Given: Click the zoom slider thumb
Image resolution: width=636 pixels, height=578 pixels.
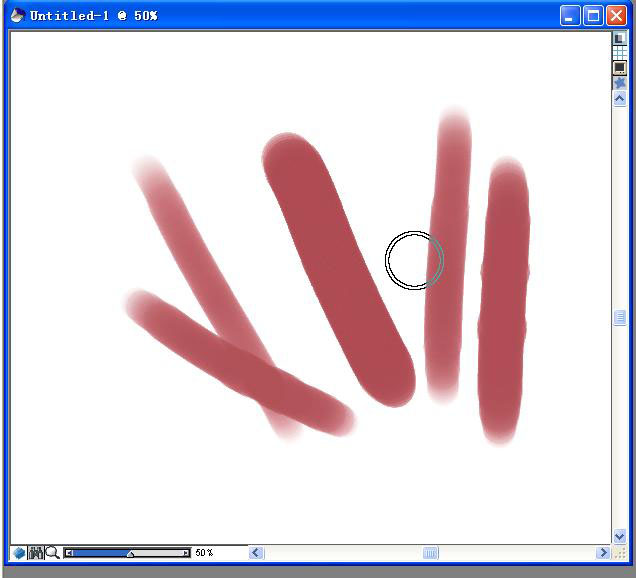Looking at the screenshot, I should click(130, 554).
